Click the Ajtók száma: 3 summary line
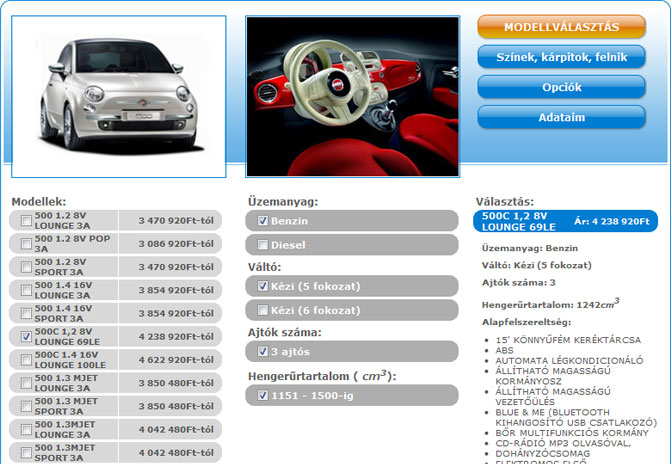 click(519, 283)
